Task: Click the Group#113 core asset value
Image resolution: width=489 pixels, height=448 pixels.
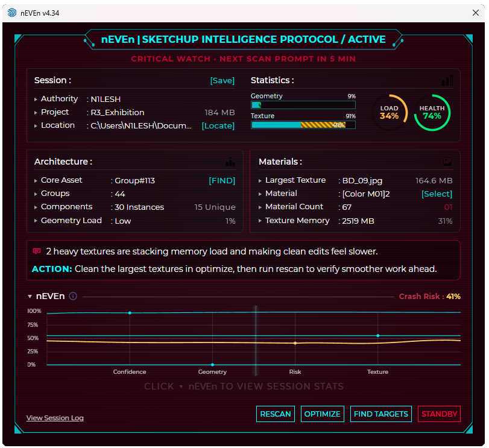Action: pos(134,181)
